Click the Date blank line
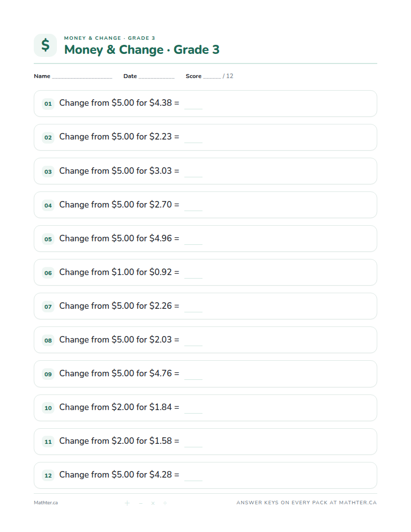The width and height of the screenshot is (411, 532). [x=156, y=78]
